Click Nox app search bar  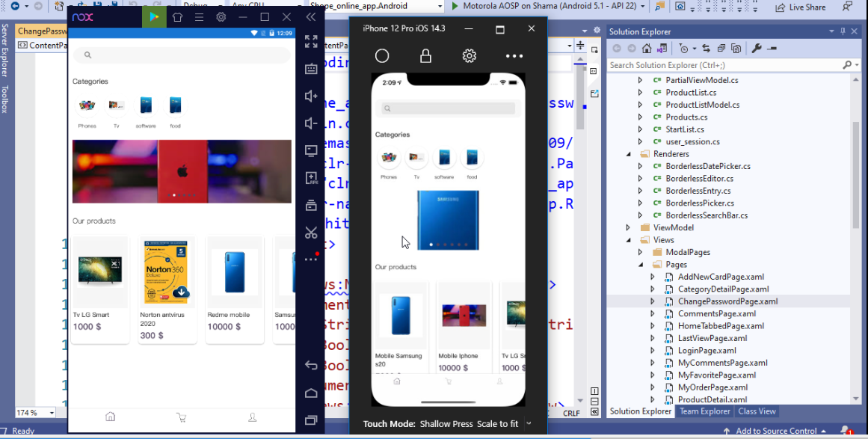pyautogui.click(x=182, y=55)
